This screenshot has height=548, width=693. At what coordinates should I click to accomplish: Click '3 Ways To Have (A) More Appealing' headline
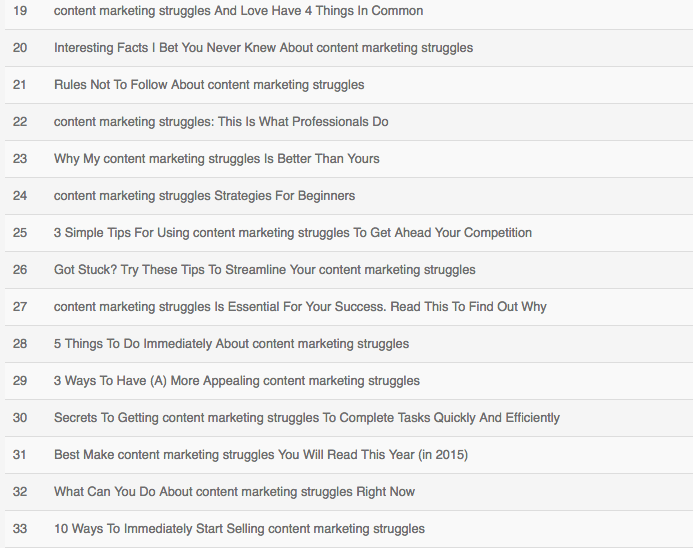click(x=236, y=381)
